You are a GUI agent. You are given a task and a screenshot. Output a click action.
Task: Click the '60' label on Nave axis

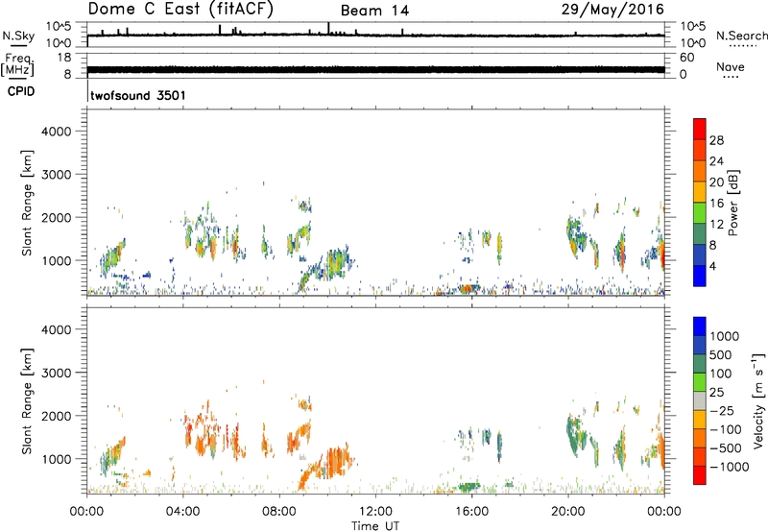[x=686, y=58]
